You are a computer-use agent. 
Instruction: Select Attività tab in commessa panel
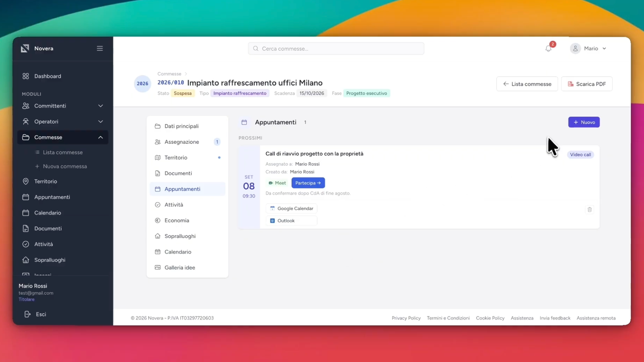[187, 204]
